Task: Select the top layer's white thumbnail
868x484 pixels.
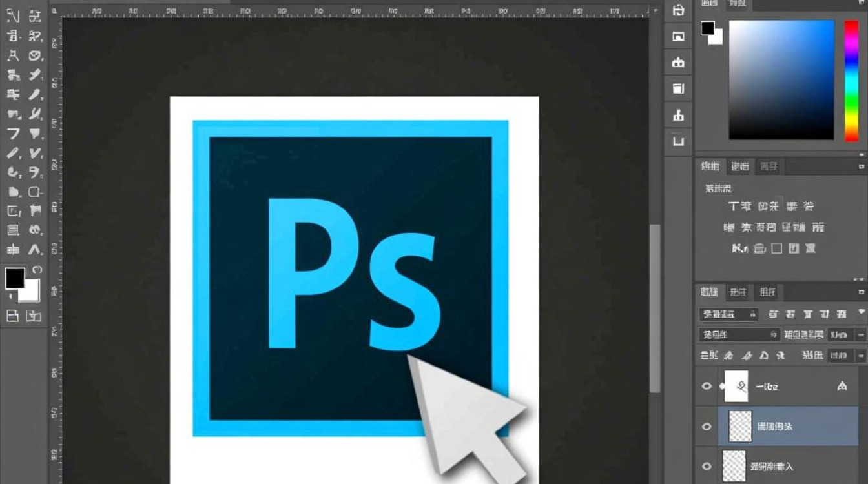Action: [737, 387]
